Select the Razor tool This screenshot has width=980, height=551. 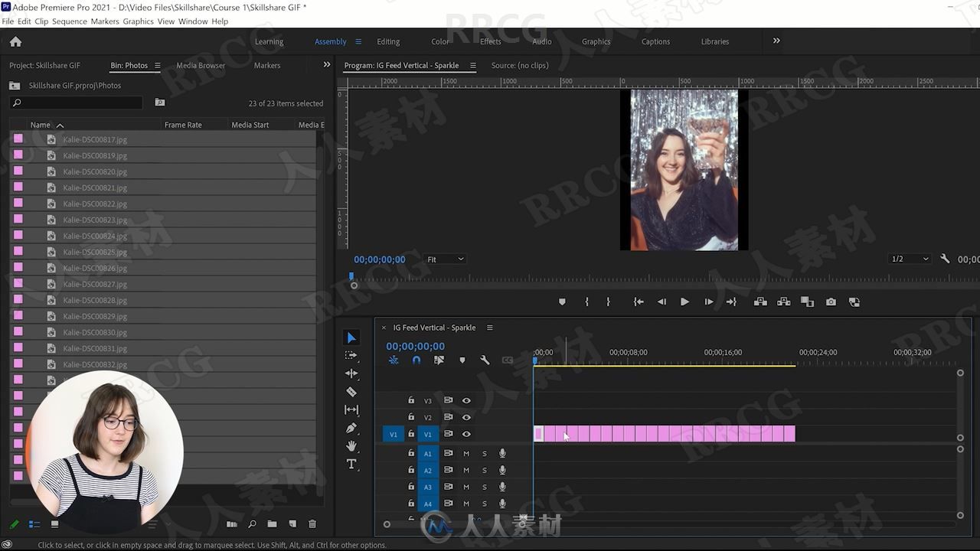click(351, 392)
